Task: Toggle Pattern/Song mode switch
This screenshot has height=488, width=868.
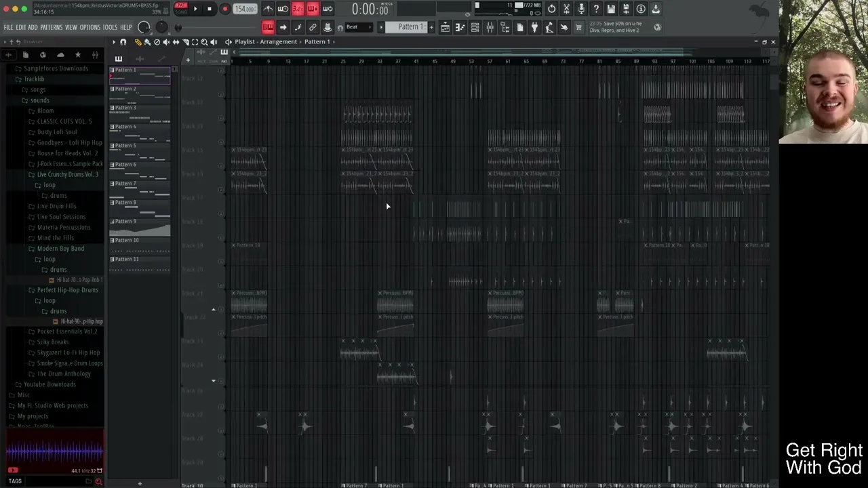Action: (x=181, y=8)
